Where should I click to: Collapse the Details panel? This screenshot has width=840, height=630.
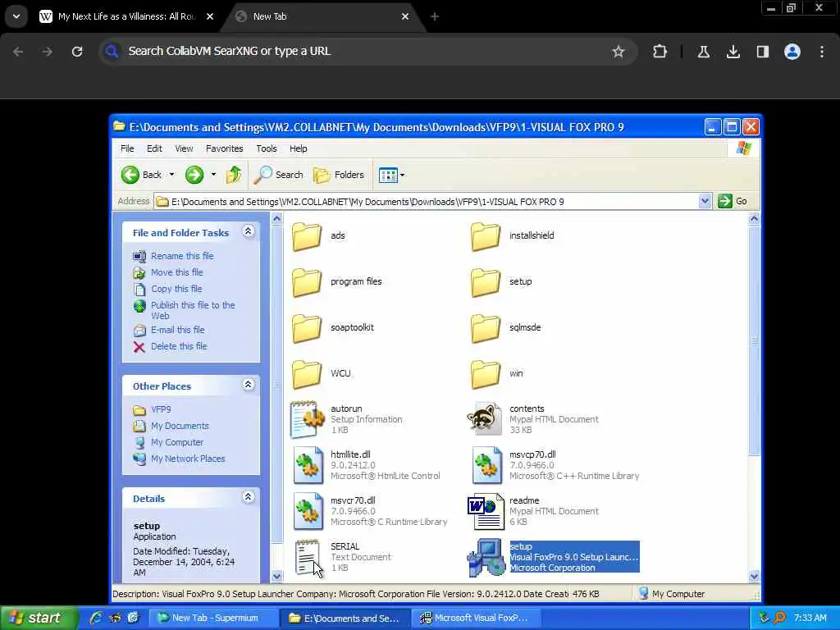point(248,496)
